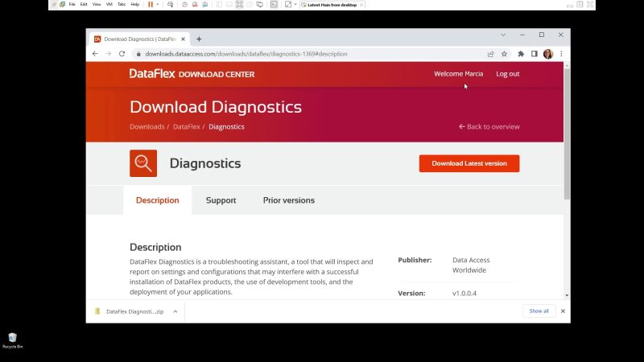Open the Chrome three-dot menu
Screen dimensions: 644x362
tap(561, 54)
